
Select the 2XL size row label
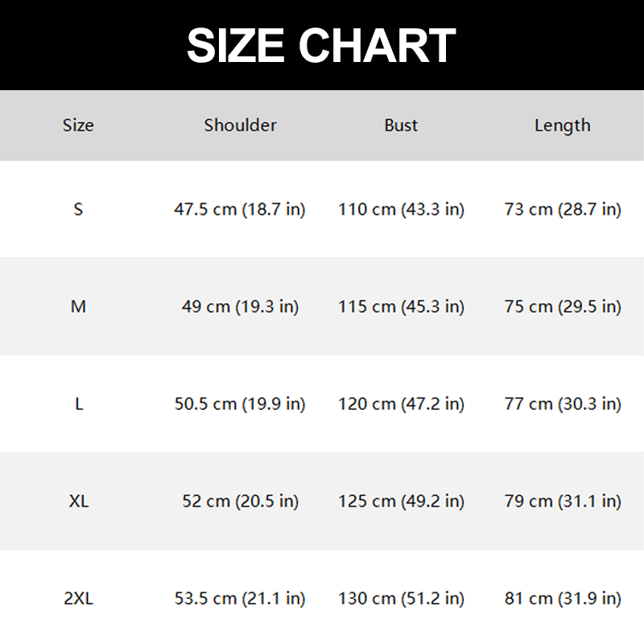point(78,599)
